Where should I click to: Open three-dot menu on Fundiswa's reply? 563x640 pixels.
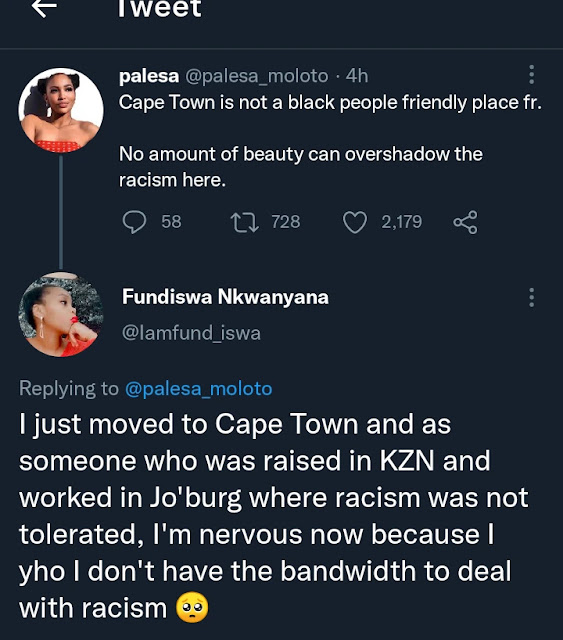tap(531, 297)
